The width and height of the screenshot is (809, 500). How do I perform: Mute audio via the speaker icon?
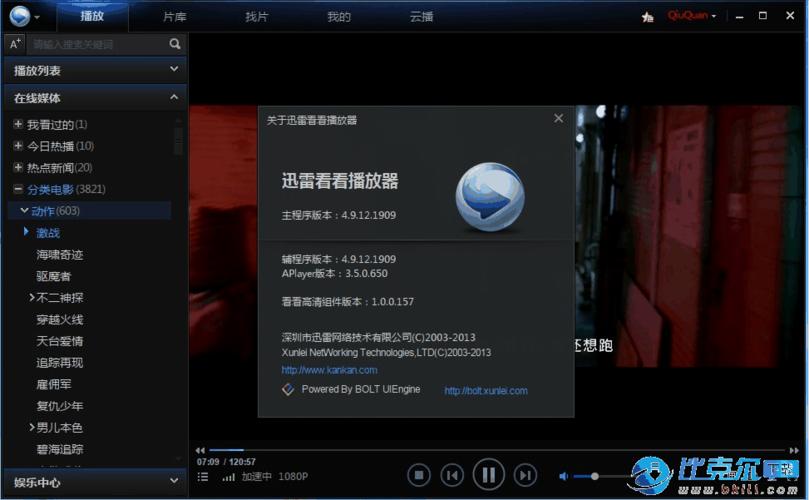563,476
